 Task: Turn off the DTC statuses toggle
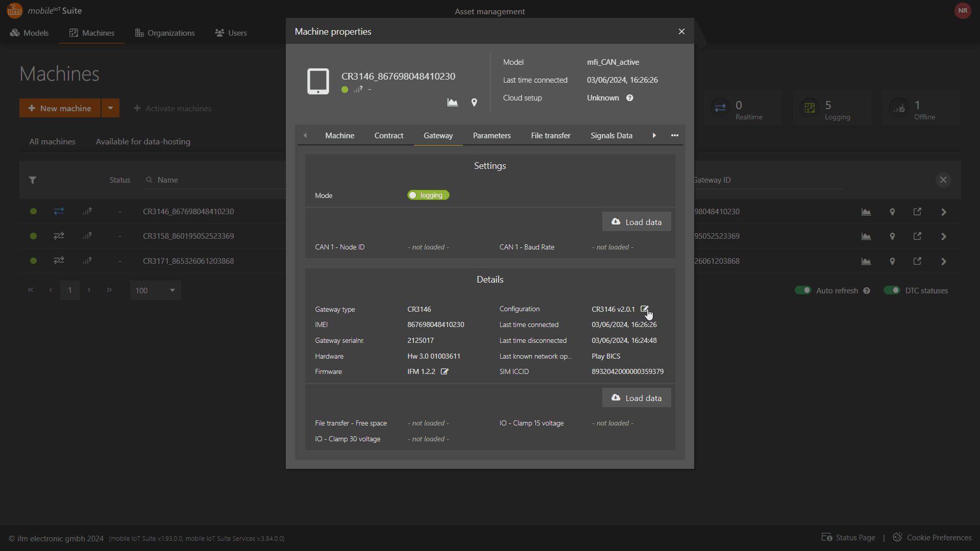(892, 290)
